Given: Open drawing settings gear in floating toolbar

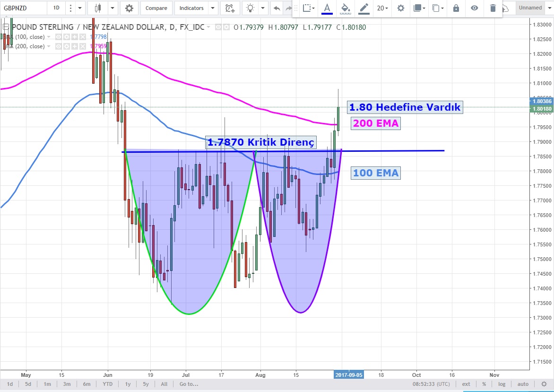Looking at the screenshot, I should (401, 8).
